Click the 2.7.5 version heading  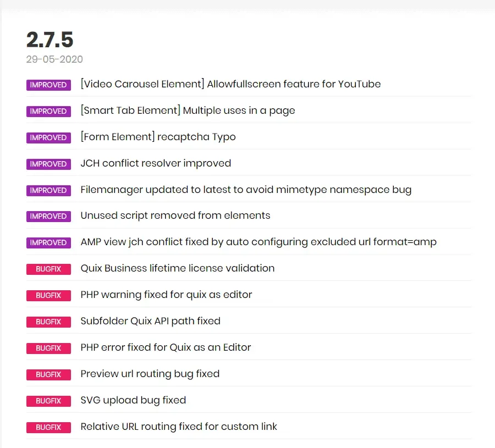(x=50, y=40)
